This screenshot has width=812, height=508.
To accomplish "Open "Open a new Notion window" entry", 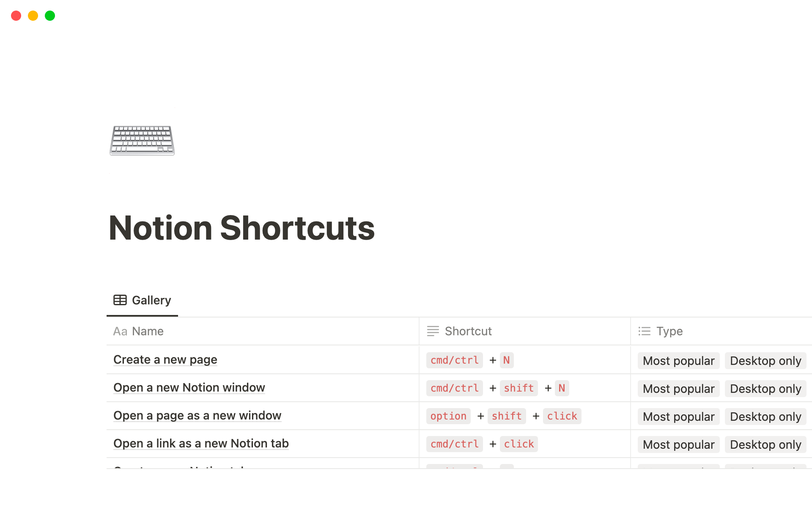I will pos(189,388).
